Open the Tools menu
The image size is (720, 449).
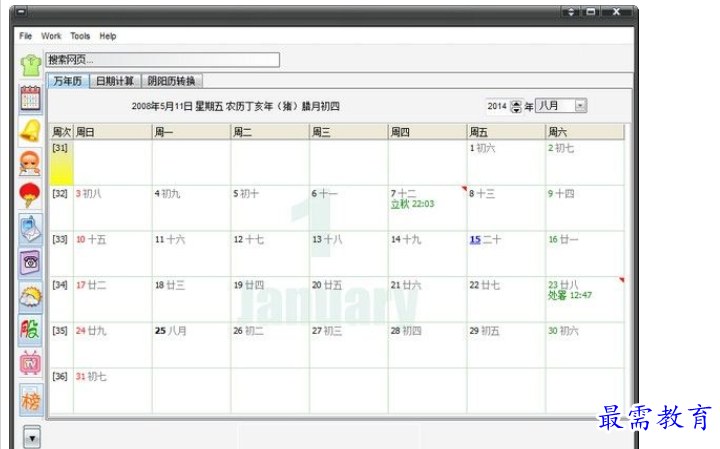[x=80, y=36]
